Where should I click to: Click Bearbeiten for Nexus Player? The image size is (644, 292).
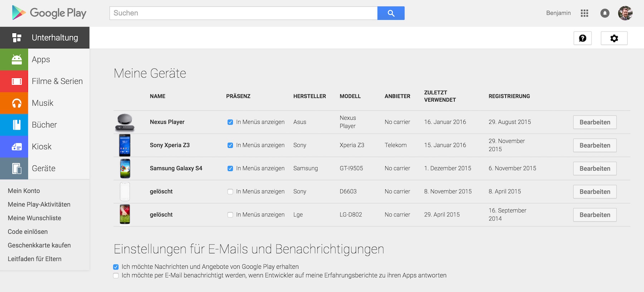(595, 122)
